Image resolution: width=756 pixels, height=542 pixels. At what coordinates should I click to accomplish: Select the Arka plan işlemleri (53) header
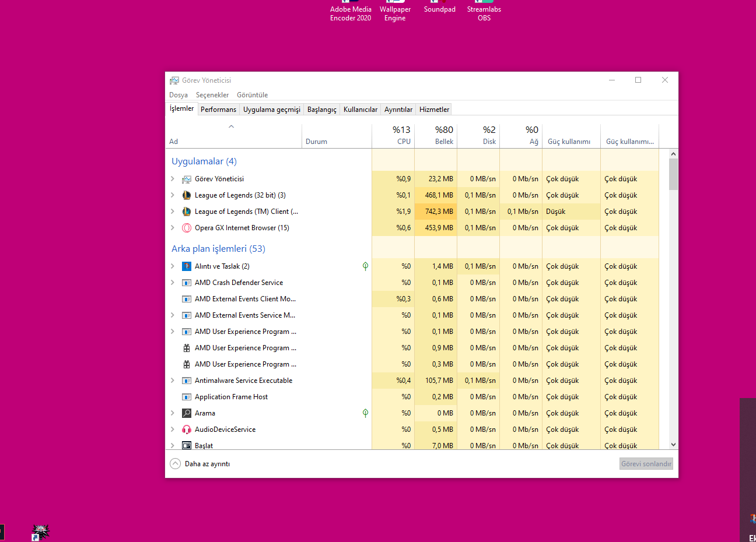pyautogui.click(x=218, y=249)
